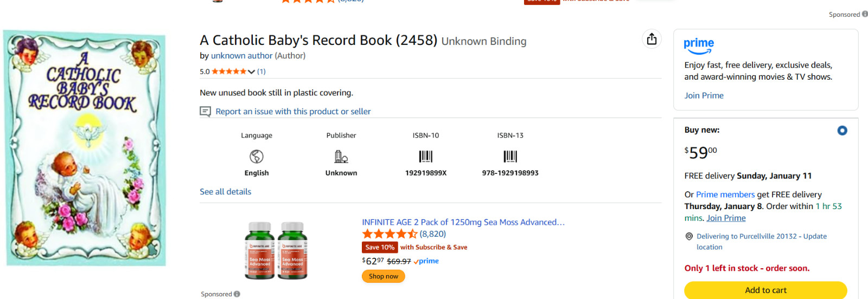Open the See all details link

pyautogui.click(x=225, y=192)
